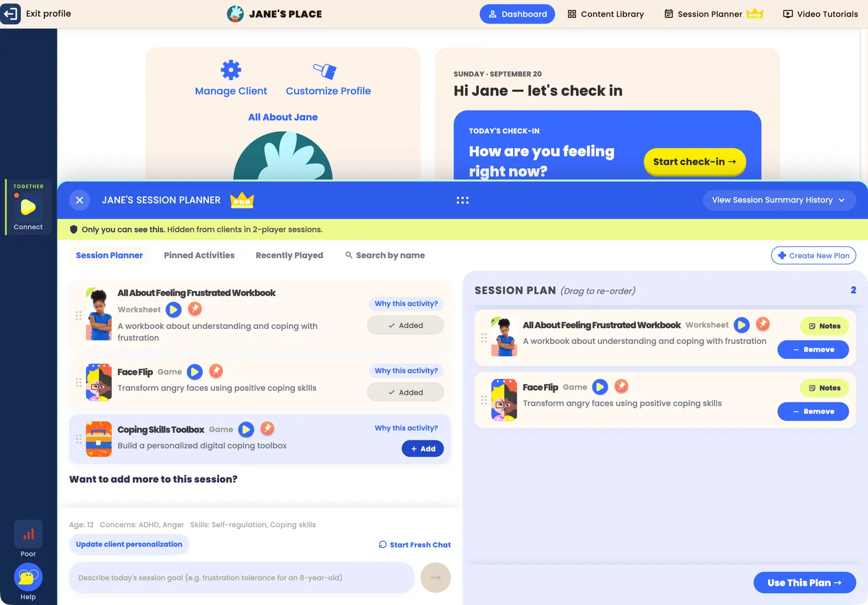Click the send arrow beside session goal
Screen dimensions: 868x605
pyautogui.click(x=436, y=577)
